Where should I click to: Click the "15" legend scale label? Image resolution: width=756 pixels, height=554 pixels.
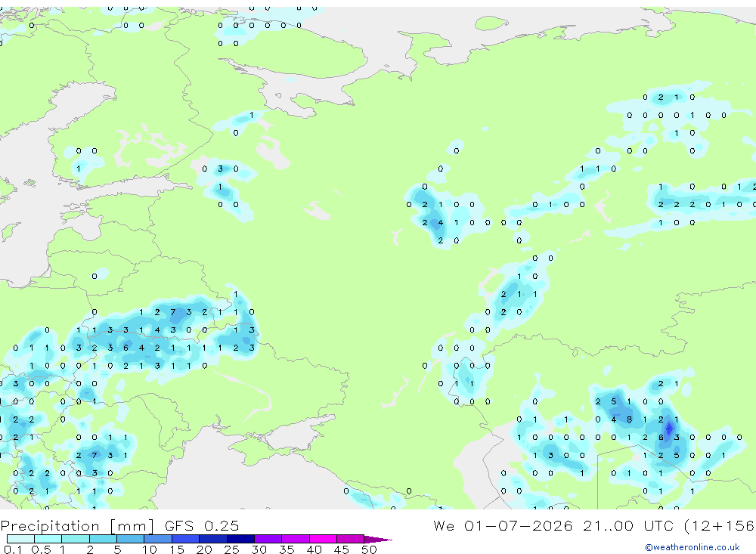(x=177, y=549)
